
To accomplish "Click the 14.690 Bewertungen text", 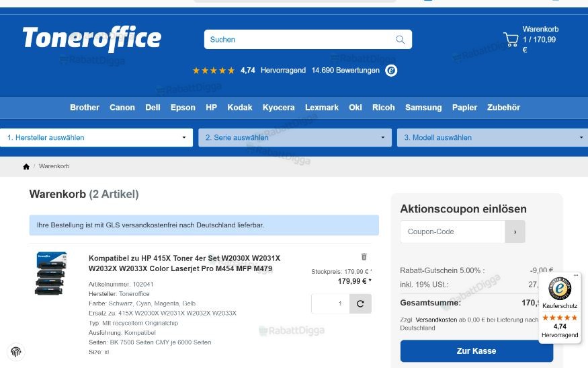I will point(345,70).
